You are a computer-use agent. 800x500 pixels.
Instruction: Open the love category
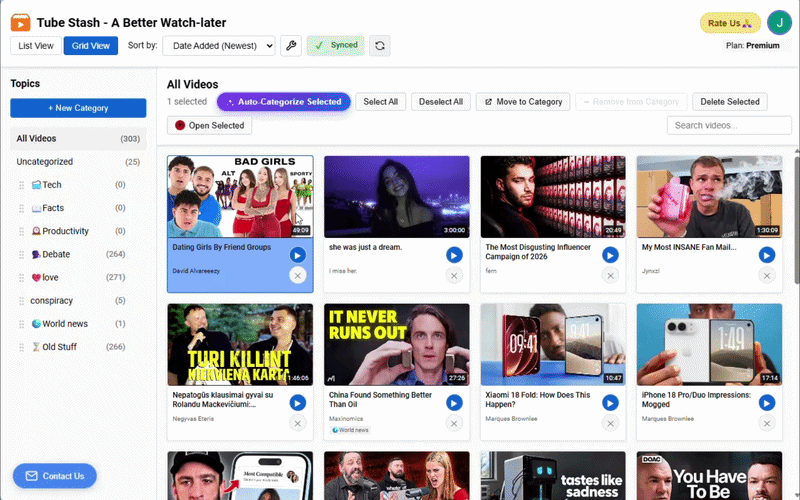pos(78,278)
